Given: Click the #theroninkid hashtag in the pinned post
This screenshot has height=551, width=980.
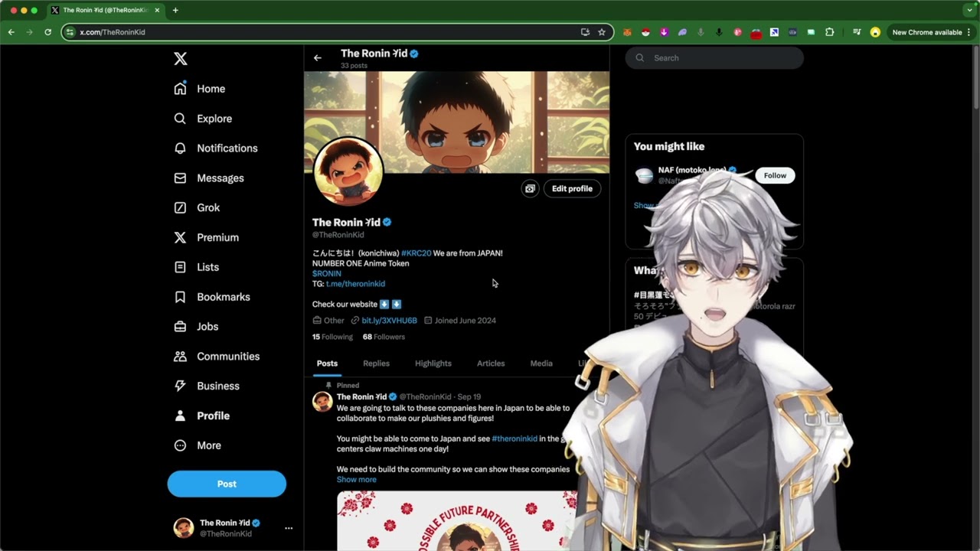Looking at the screenshot, I should [514, 439].
